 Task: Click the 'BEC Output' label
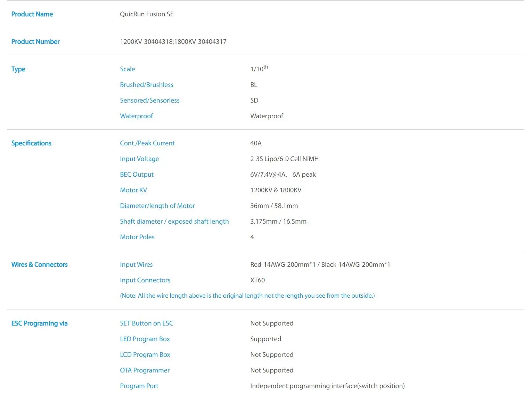point(137,175)
